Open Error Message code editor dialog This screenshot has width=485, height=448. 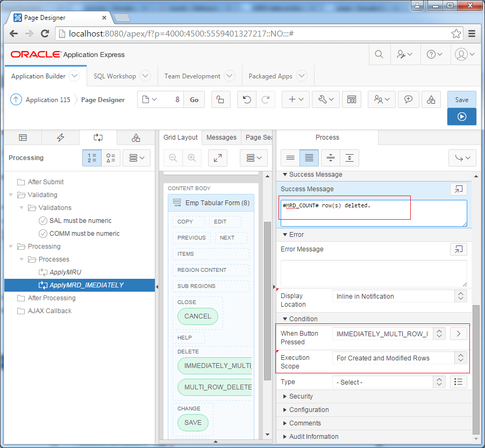click(459, 249)
